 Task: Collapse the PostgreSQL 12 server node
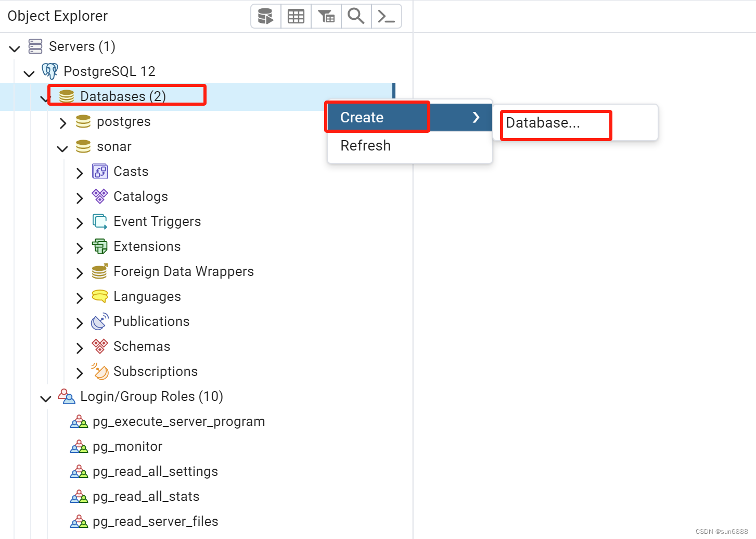(x=29, y=74)
